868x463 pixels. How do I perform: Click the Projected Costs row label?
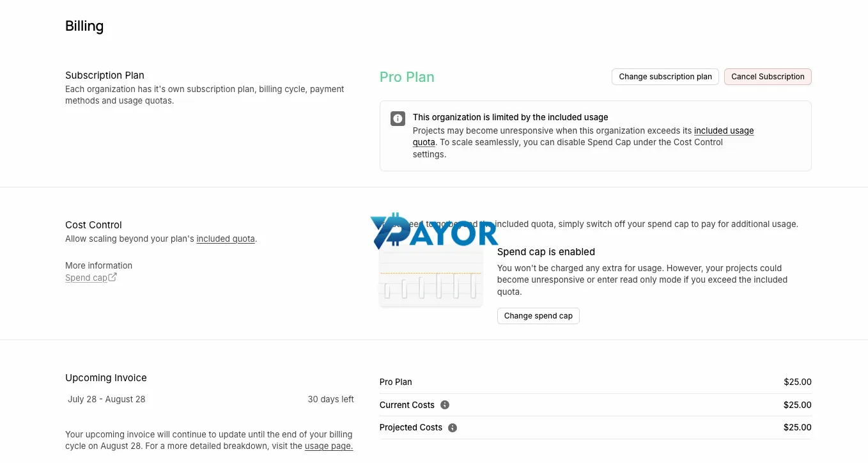411,427
